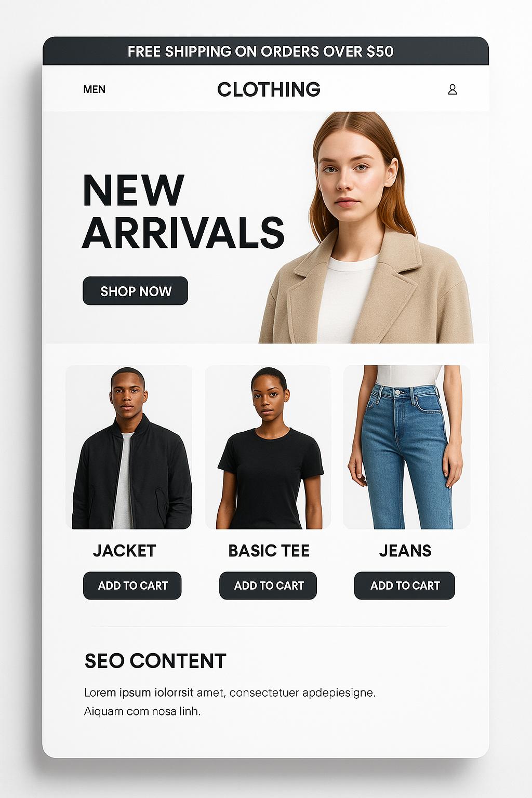Click the CLOTHING logo
This screenshot has height=798, width=532.
coord(269,89)
